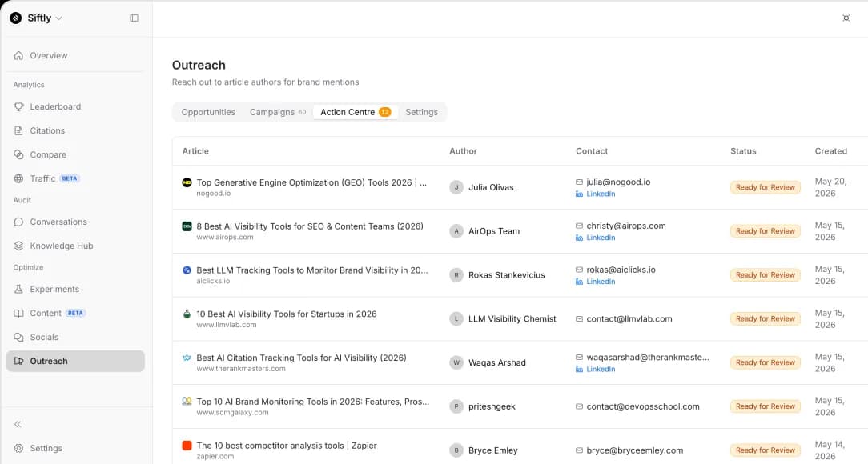Image resolution: width=868 pixels, height=464 pixels.
Task: Click the nogood.io favicon
Action: [187, 182]
